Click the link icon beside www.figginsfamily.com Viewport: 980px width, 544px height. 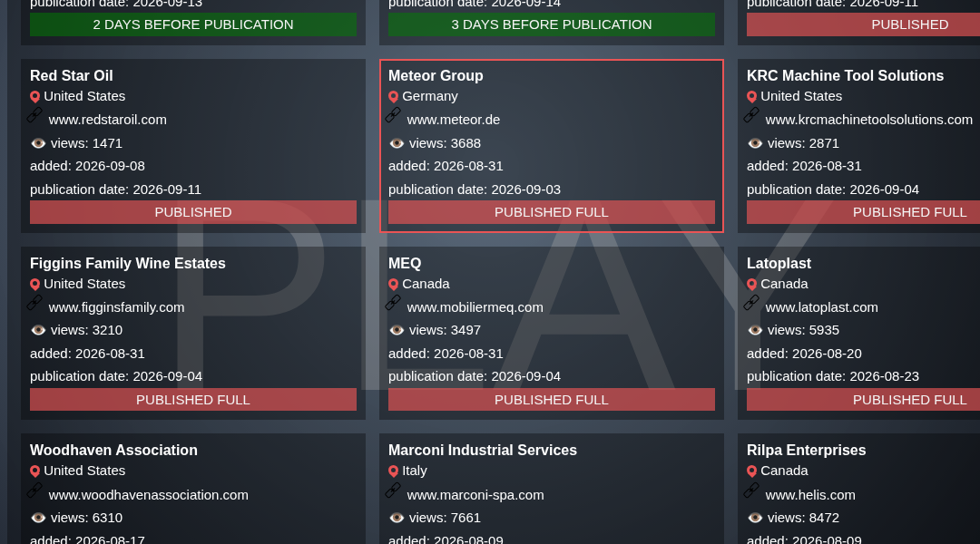(x=34, y=303)
